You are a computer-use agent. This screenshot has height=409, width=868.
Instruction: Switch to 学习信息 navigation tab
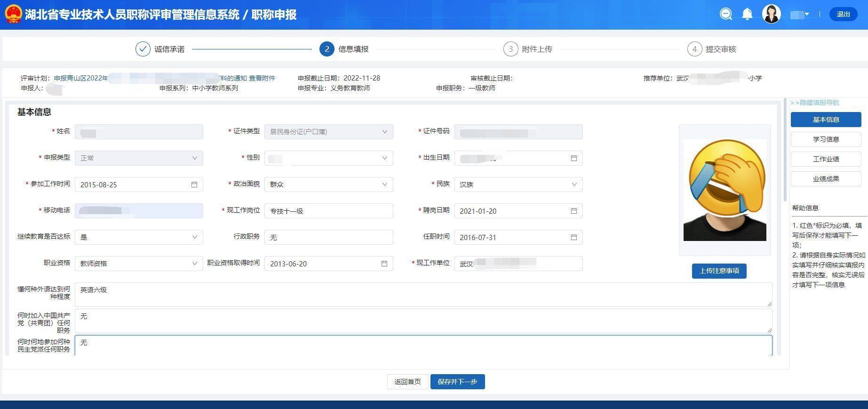point(826,139)
